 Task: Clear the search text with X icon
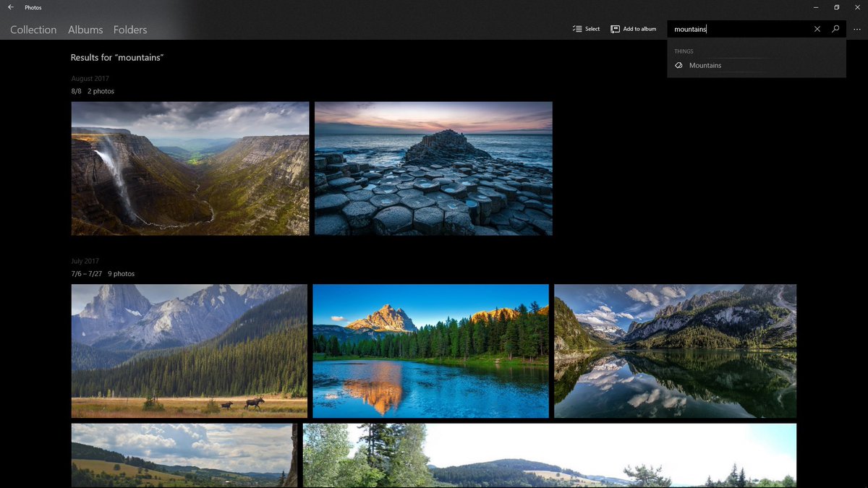point(817,29)
